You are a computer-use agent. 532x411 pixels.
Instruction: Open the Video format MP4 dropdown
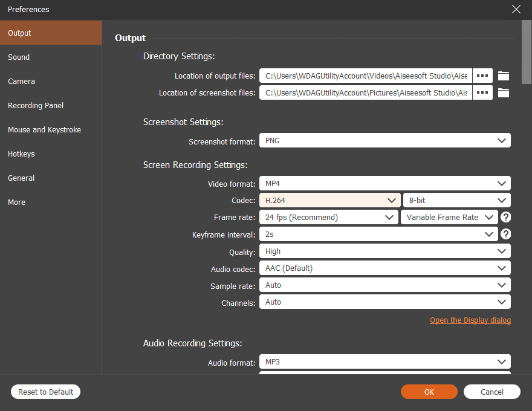[384, 184]
